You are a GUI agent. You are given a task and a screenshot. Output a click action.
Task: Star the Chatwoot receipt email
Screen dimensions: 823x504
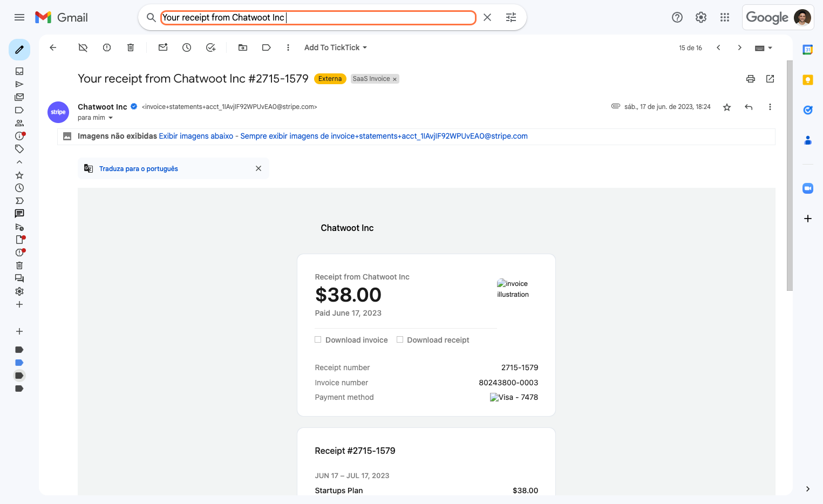pos(727,107)
